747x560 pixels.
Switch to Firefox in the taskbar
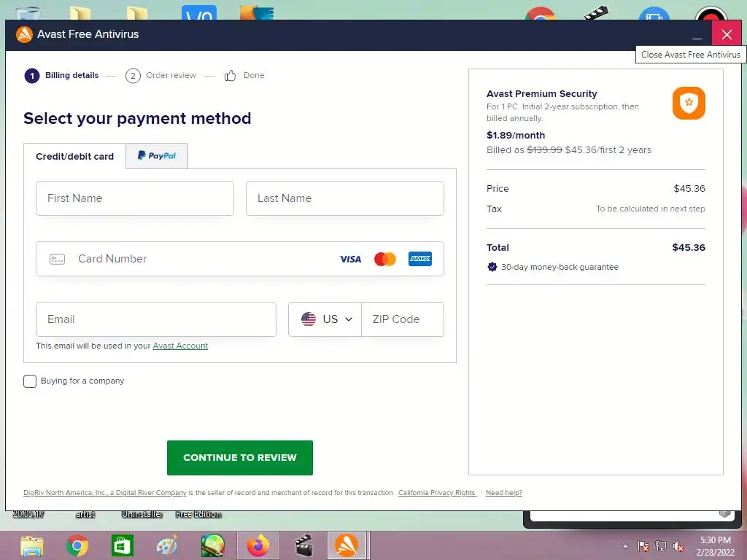click(258, 545)
